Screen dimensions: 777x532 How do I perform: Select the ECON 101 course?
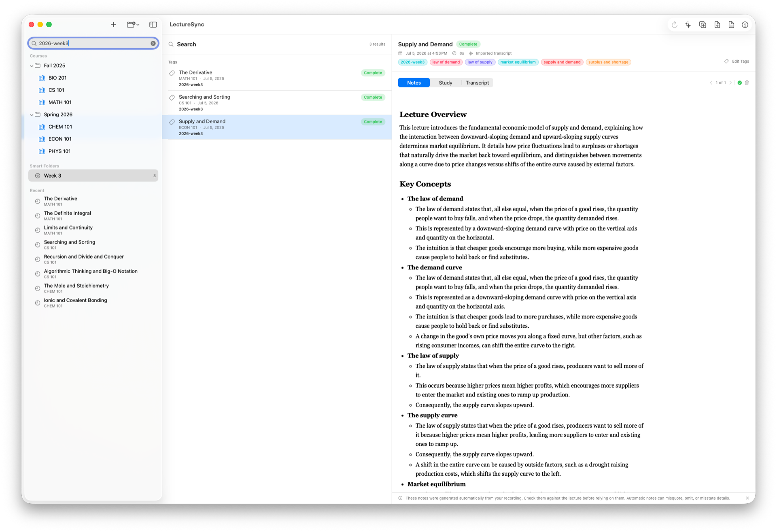click(60, 139)
